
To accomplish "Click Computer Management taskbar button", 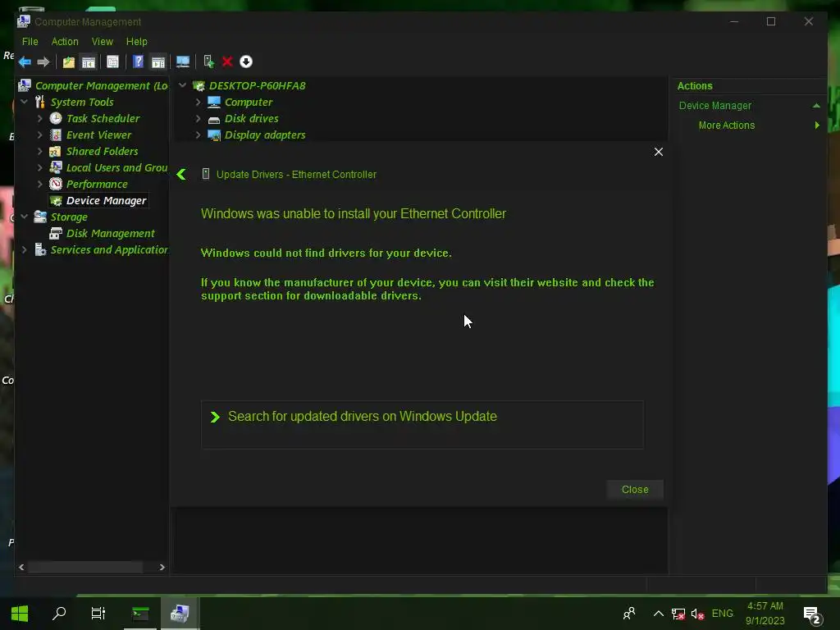I will point(180,614).
